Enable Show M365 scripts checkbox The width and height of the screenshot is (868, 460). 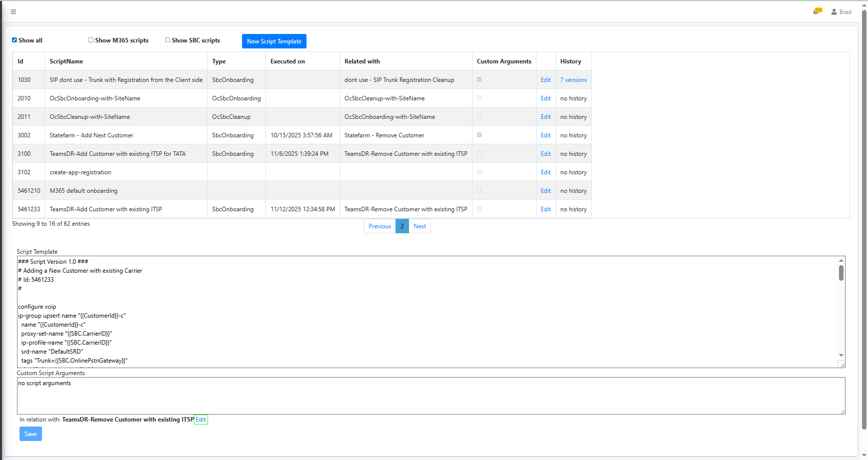tap(91, 40)
